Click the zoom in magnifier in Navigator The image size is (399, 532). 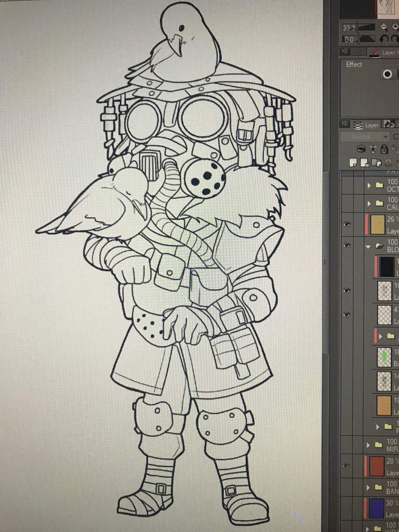[395, 27]
